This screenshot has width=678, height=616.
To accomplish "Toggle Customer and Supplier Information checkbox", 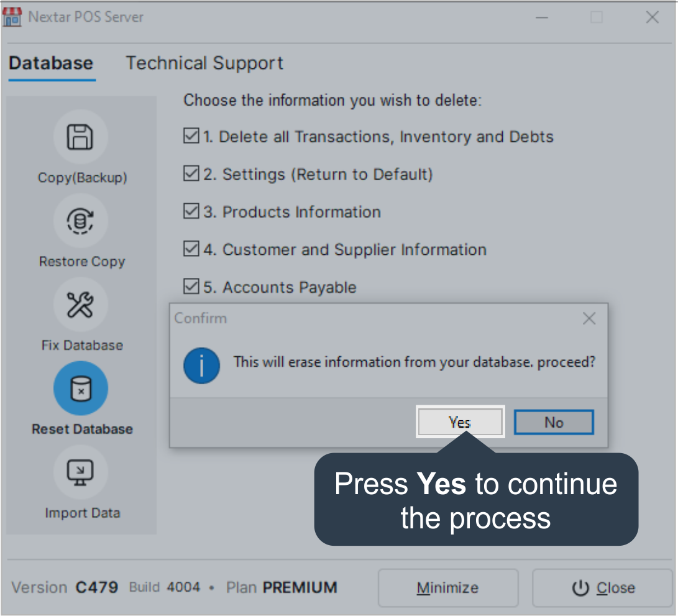I will tap(191, 249).
